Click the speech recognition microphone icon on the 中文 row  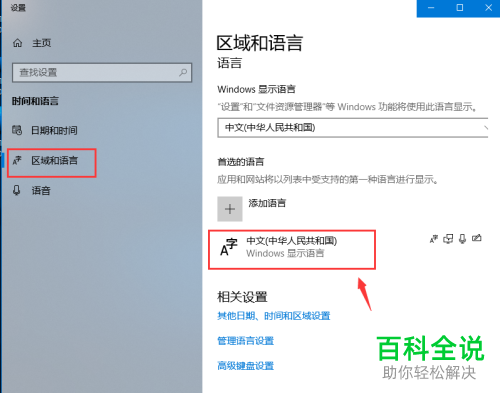click(x=462, y=239)
